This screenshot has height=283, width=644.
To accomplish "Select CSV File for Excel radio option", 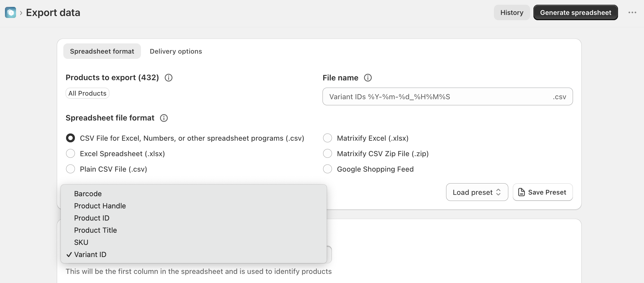I will (70, 138).
